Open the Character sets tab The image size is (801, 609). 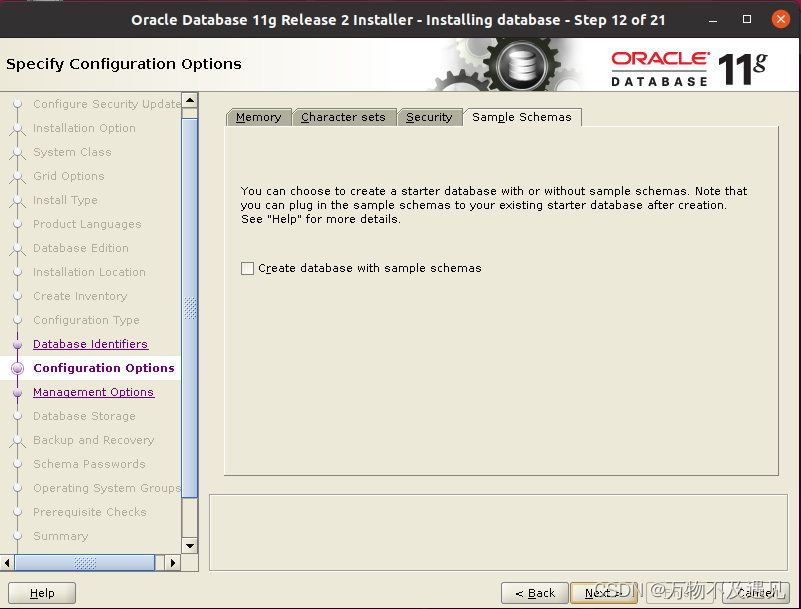343,117
